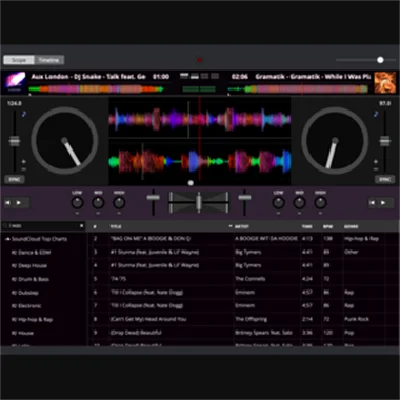Click the lower scrolling waveform display
The width and height of the screenshot is (400, 400).
tap(200, 162)
